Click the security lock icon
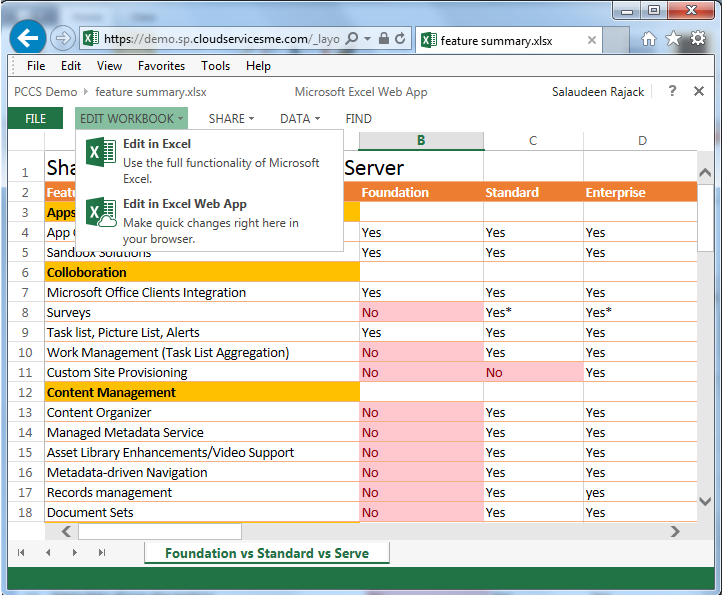The height and width of the screenshot is (595, 722). pyautogui.click(x=384, y=38)
